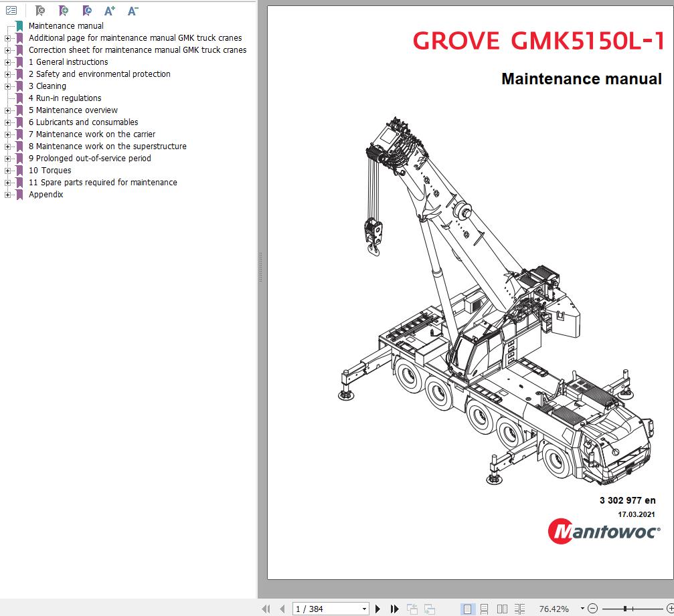Click the zoom out minus button
Screen dimensions: 674x616
[593, 609]
